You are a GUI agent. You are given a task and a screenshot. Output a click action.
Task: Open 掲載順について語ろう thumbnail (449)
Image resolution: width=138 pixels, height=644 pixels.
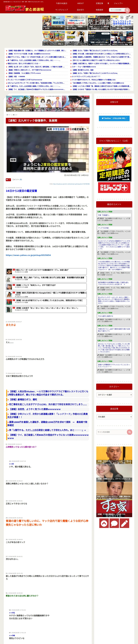click(x=76, y=23)
